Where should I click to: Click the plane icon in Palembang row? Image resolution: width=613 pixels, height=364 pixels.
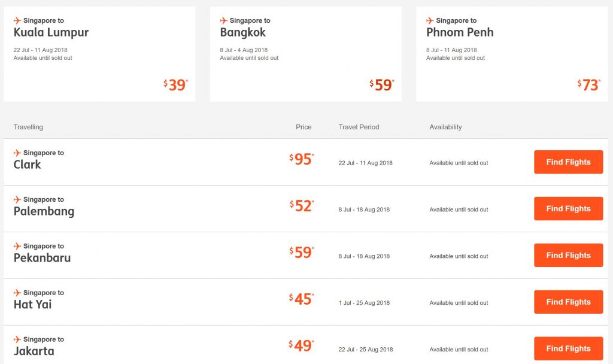(17, 199)
